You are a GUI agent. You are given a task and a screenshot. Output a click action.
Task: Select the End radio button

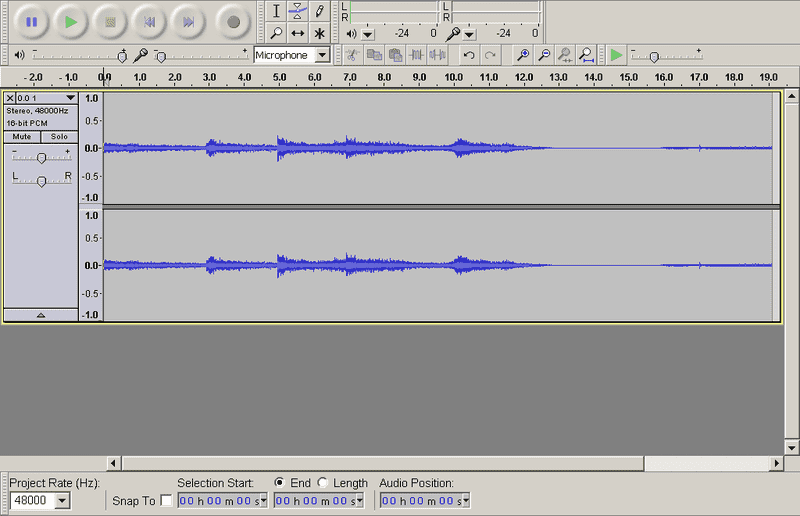pyautogui.click(x=279, y=482)
